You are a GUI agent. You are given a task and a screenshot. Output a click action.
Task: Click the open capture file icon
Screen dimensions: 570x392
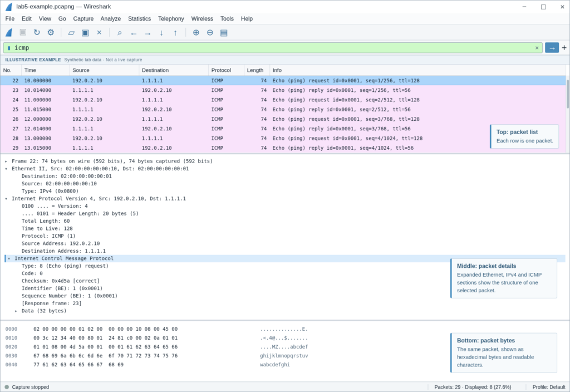(71, 33)
